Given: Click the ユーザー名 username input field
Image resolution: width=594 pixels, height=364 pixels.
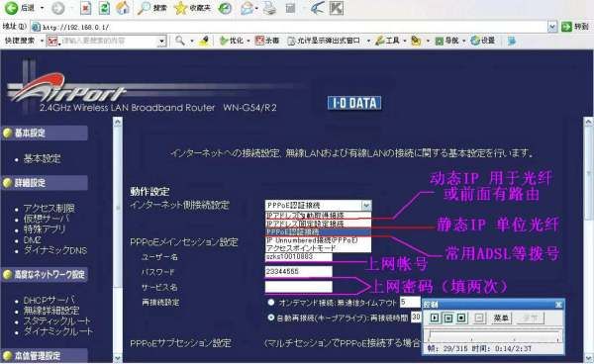Looking at the screenshot, I should click(x=299, y=257).
